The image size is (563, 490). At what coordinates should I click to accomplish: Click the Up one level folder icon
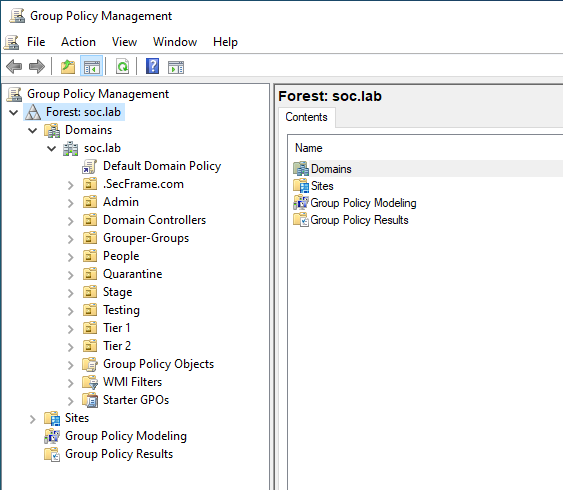[x=68, y=66]
